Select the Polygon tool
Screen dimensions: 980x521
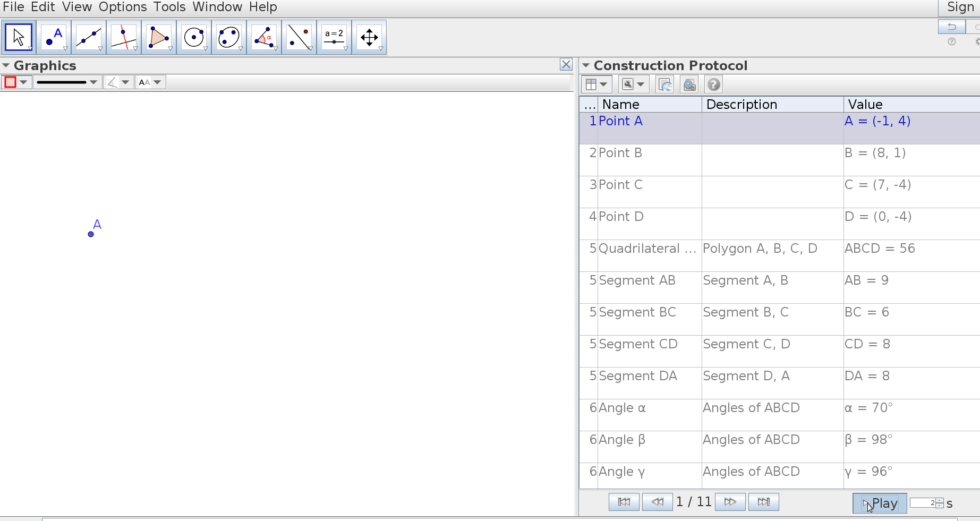[159, 37]
